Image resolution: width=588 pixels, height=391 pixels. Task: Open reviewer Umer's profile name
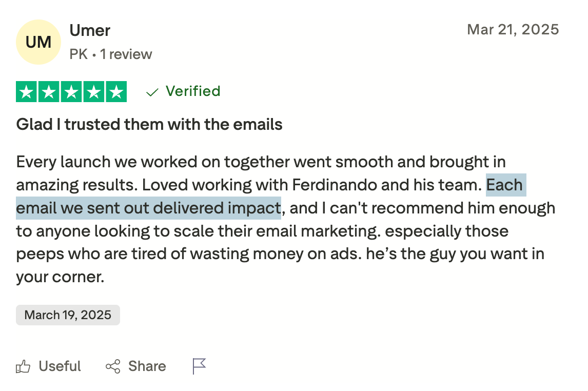[x=90, y=31]
